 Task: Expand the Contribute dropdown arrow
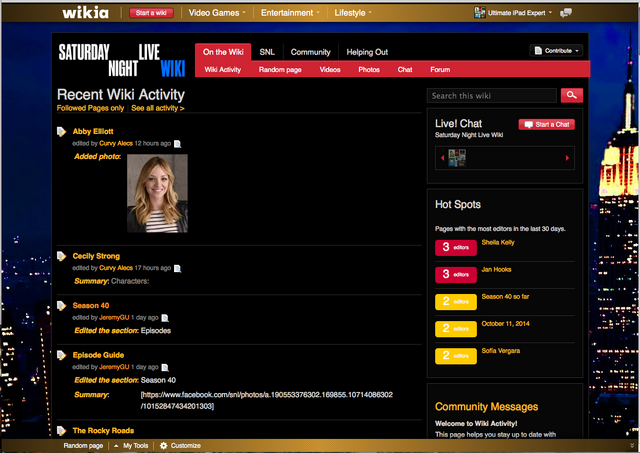(577, 51)
